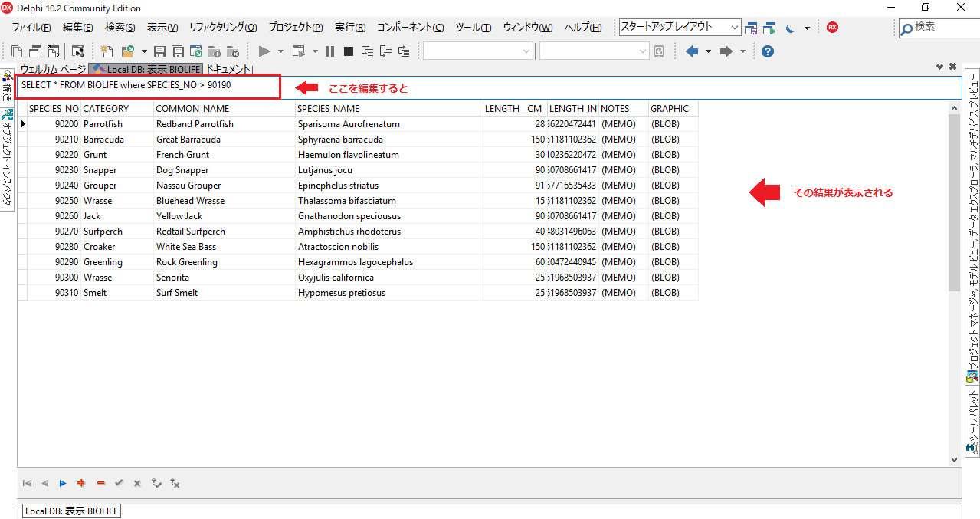Click the green Run play button
This screenshot has width=980, height=519.
point(264,51)
